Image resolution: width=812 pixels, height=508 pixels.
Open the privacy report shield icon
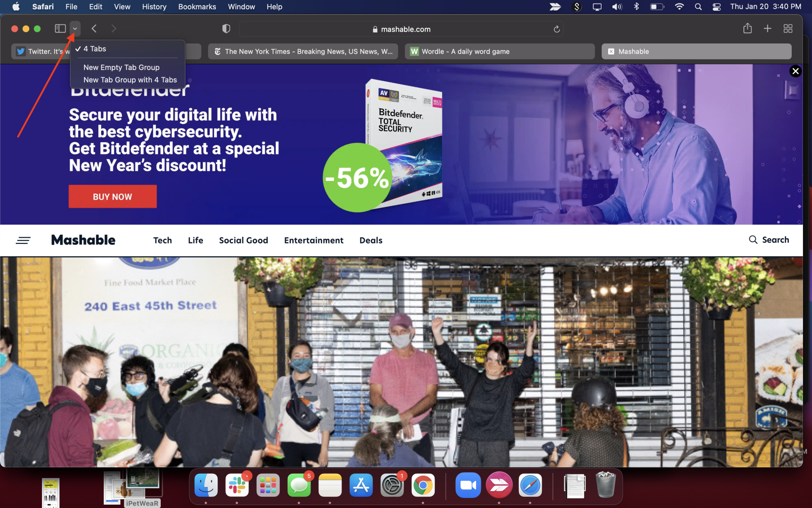click(226, 28)
